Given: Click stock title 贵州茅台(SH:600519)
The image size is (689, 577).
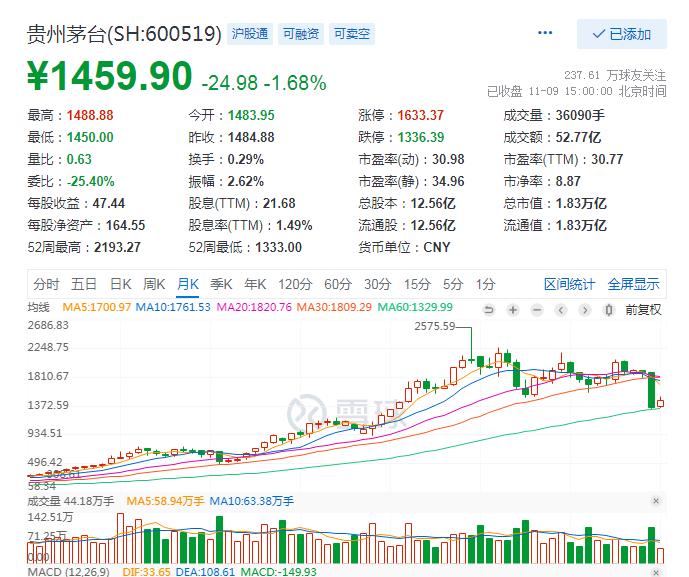Looking at the screenshot, I should 124,34.
